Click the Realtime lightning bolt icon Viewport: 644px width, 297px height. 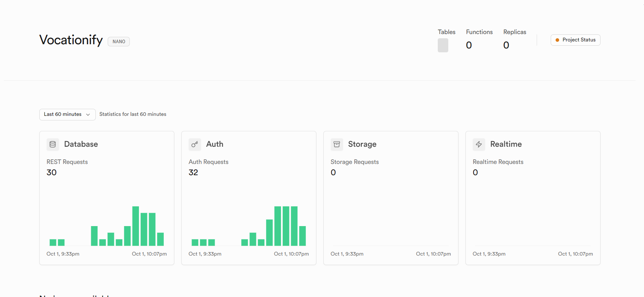click(479, 144)
